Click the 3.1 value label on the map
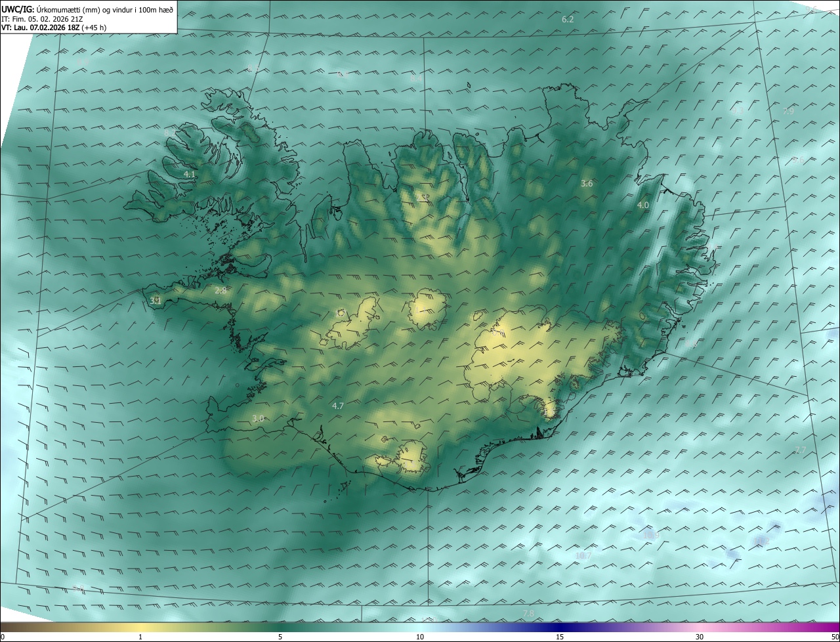 coord(156,301)
